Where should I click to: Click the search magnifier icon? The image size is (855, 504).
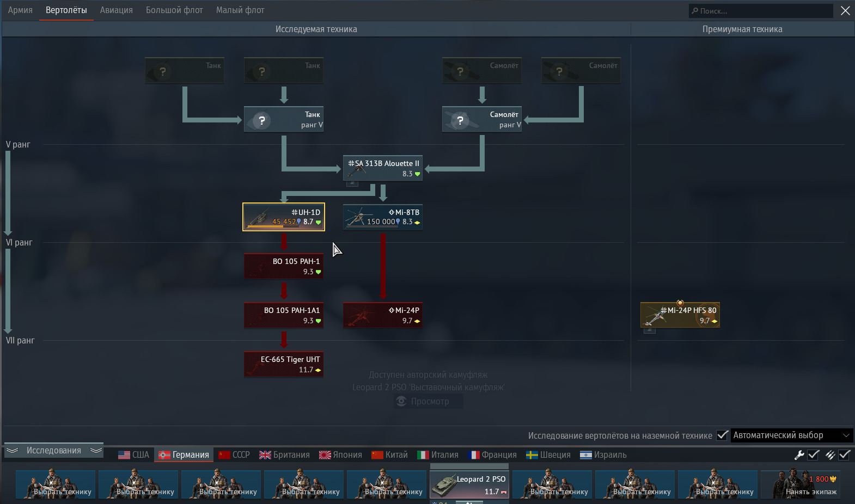pos(695,11)
